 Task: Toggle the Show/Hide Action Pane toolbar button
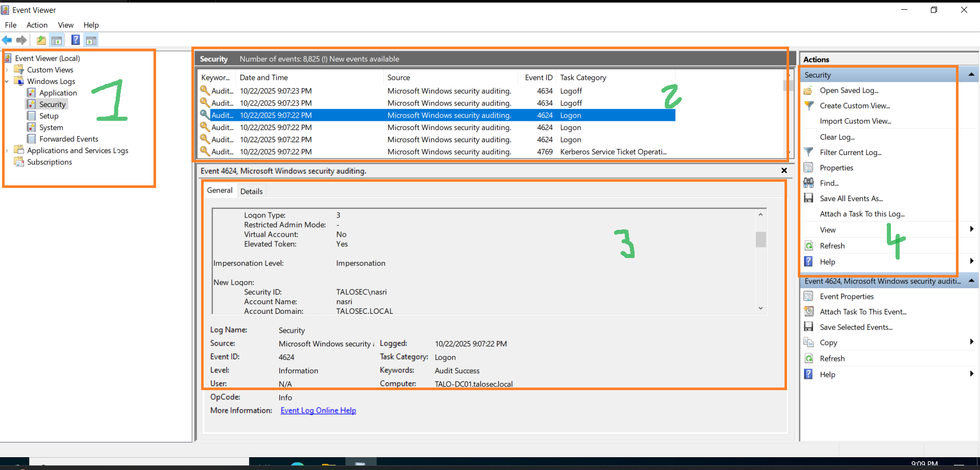pos(91,40)
